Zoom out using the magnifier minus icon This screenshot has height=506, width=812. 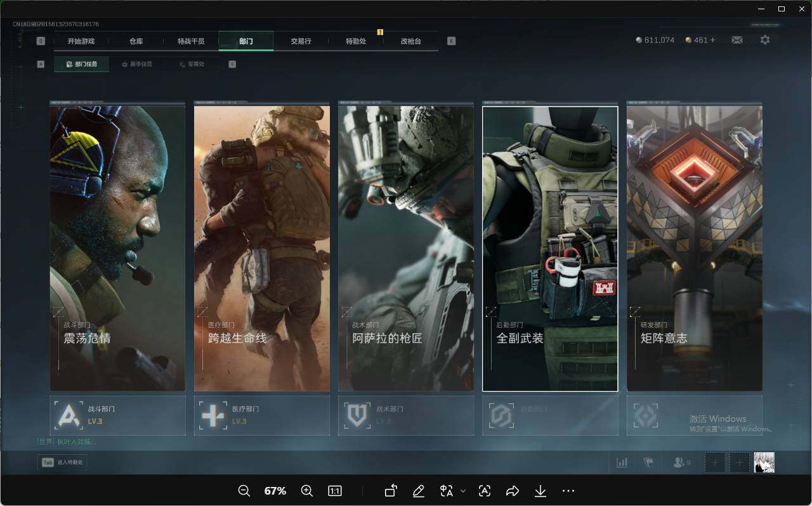(x=244, y=491)
